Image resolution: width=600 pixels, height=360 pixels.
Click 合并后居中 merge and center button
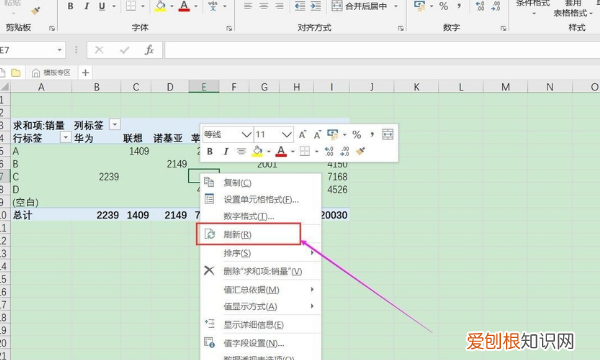point(360,6)
